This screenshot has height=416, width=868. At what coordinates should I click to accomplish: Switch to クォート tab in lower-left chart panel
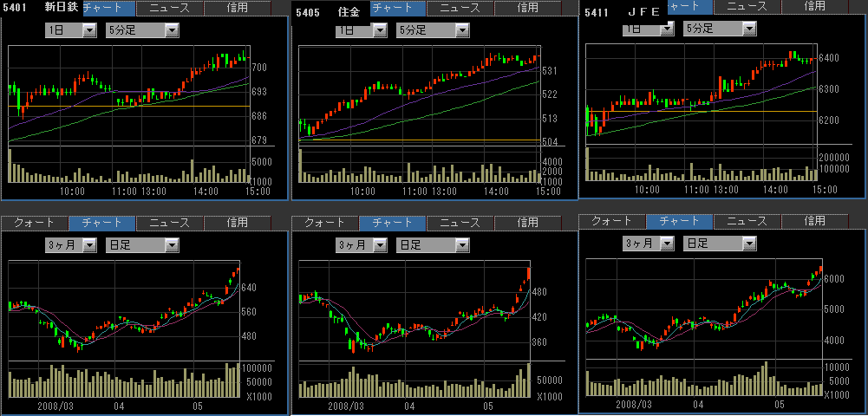tap(35, 223)
